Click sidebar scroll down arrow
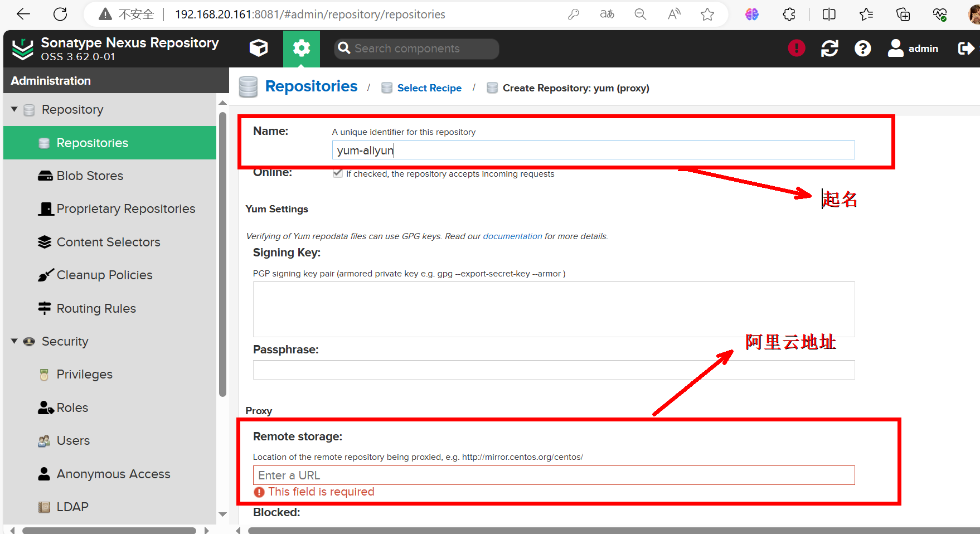Viewport: 980px width, 534px height. [222, 514]
